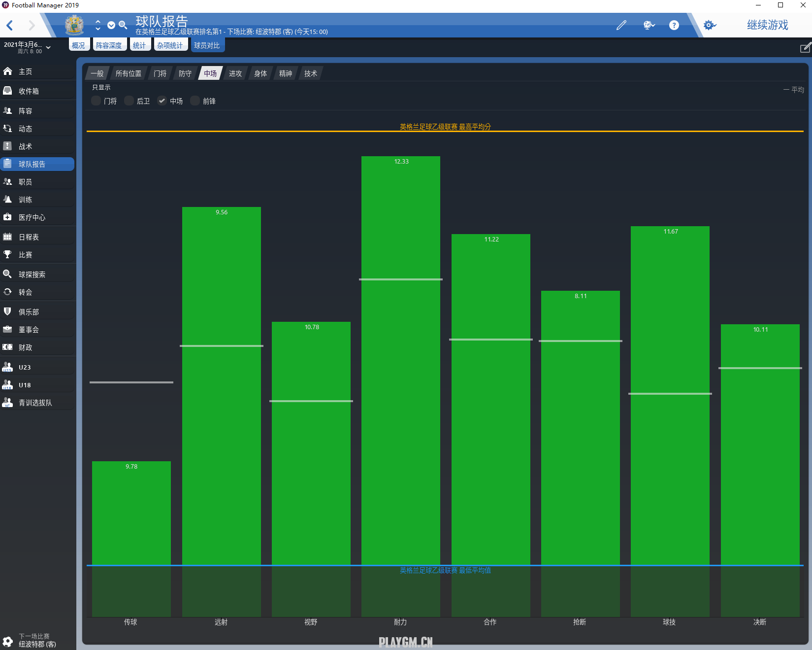The image size is (812, 650).
Task: Go to 主页 home in sidebar
Action: tap(37, 71)
